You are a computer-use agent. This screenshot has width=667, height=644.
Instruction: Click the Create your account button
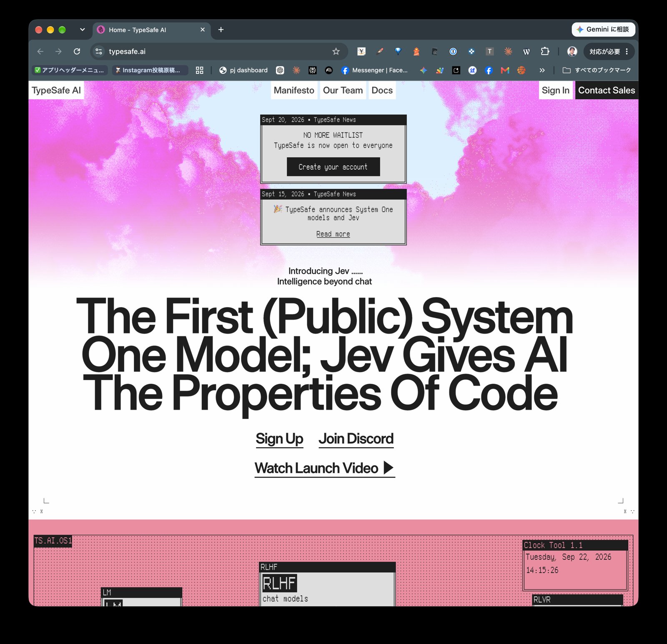coord(333,167)
